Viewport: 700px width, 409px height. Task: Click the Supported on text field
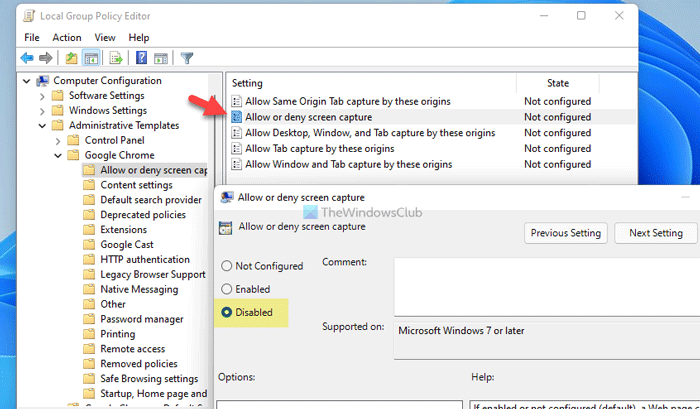pyautogui.click(x=546, y=341)
